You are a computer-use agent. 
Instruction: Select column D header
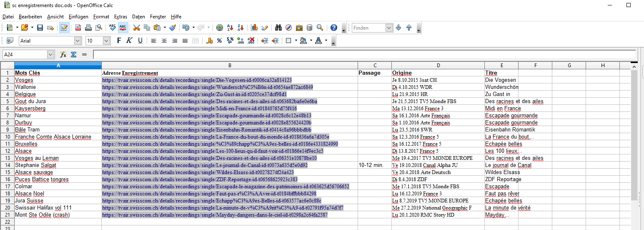(438, 66)
